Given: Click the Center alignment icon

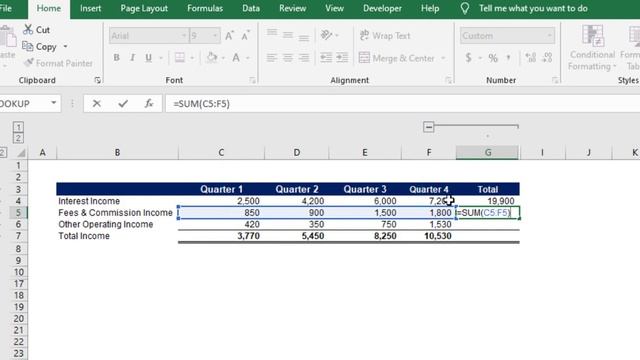Looking at the screenshot, I should pyautogui.click(x=288, y=58).
